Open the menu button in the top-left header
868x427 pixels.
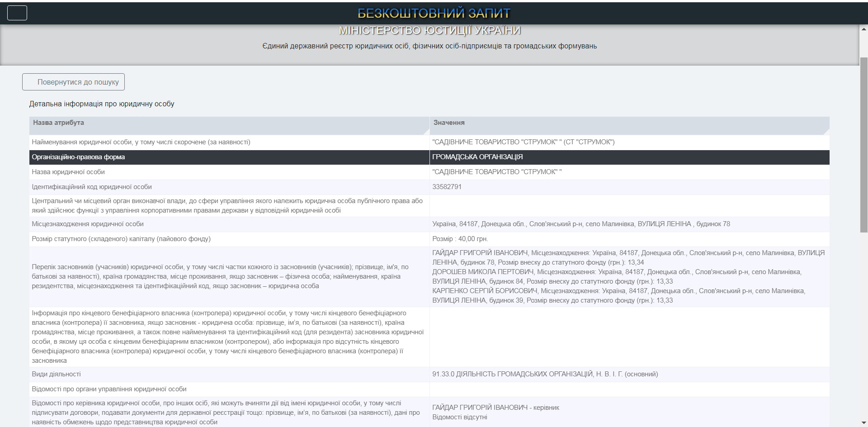coord(17,13)
